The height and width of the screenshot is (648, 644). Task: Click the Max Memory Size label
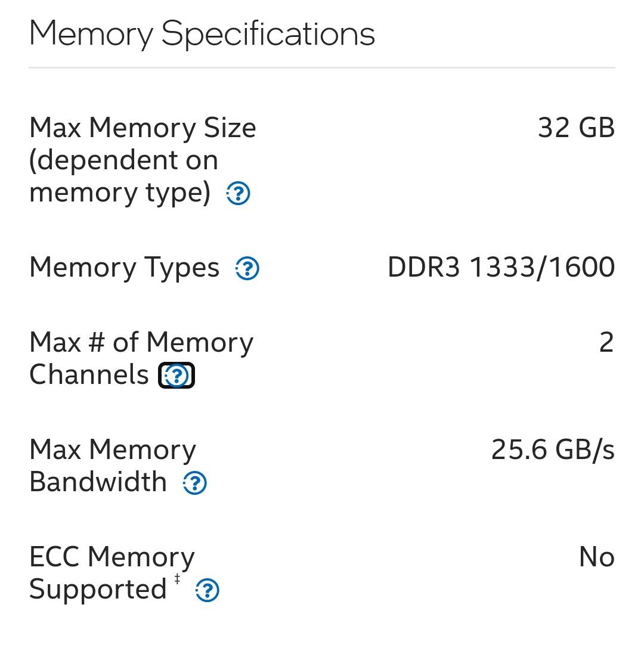point(143,128)
